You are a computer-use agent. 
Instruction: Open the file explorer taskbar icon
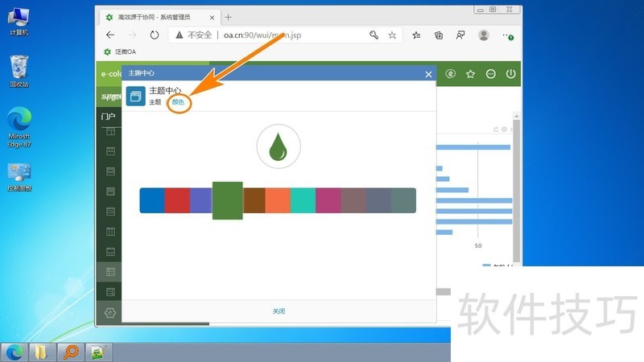pos(42,352)
